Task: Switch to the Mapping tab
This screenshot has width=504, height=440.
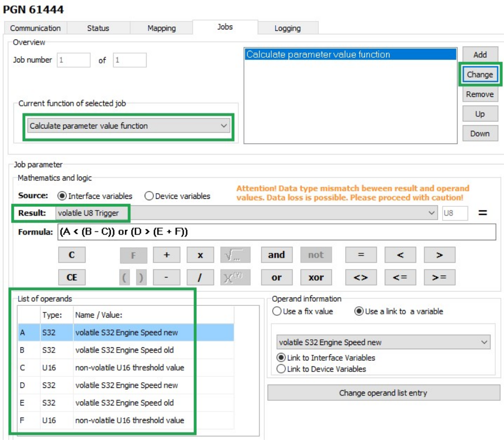Action: tap(161, 28)
